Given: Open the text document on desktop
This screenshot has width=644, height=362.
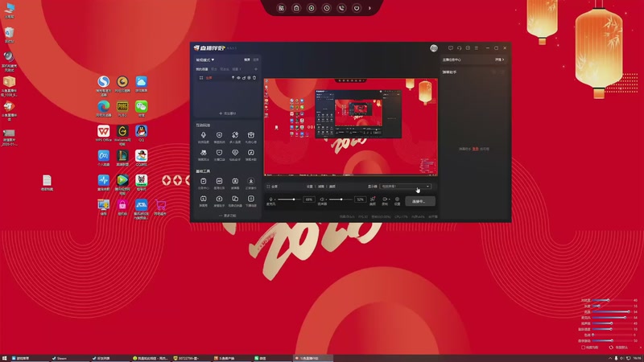Looking at the screenshot, I should click(47, 183).
